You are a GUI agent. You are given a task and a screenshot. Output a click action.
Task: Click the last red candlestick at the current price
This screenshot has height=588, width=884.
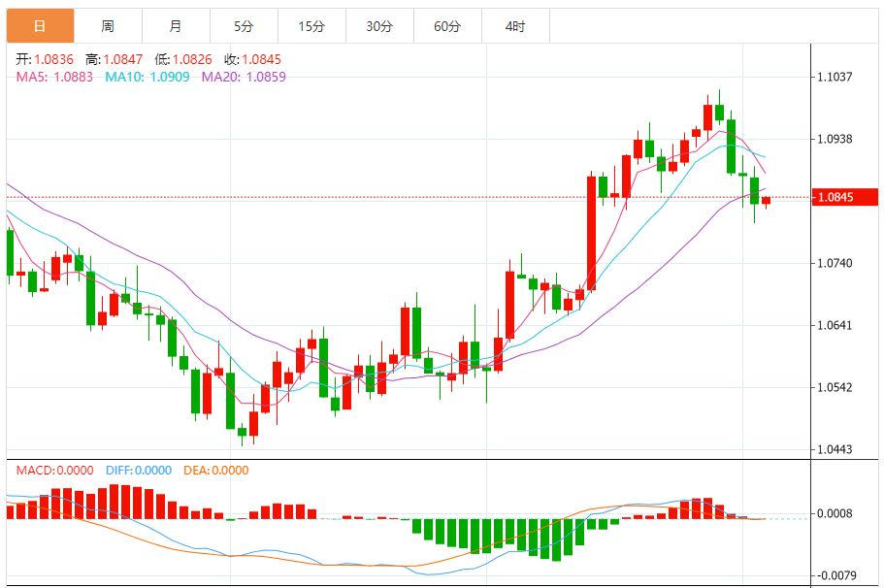click(767, 200)
